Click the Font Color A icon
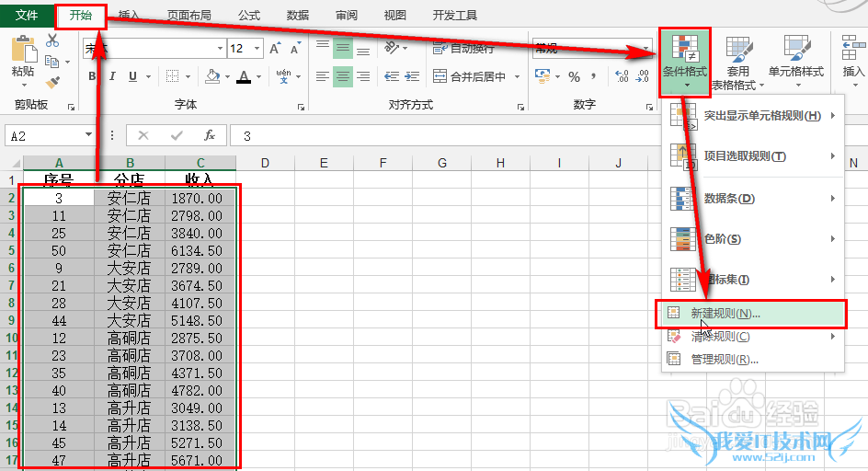Viewport: 868px width, 471px height. pos(244,76)
